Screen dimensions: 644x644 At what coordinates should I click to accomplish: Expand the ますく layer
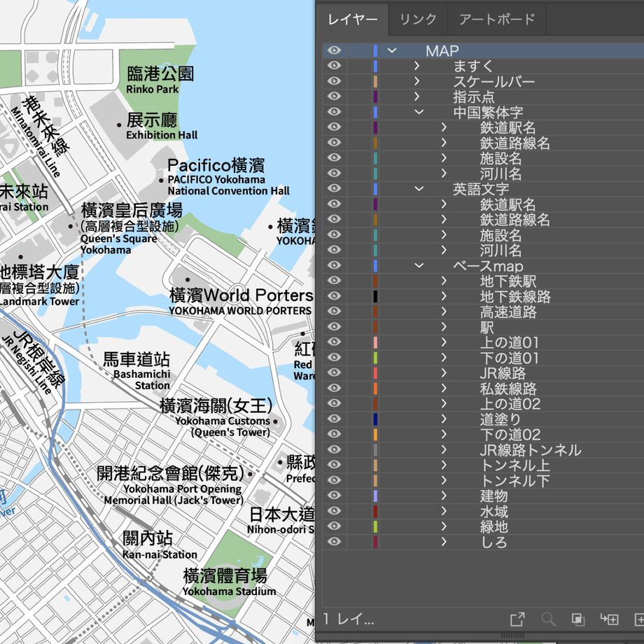point(417,66)
